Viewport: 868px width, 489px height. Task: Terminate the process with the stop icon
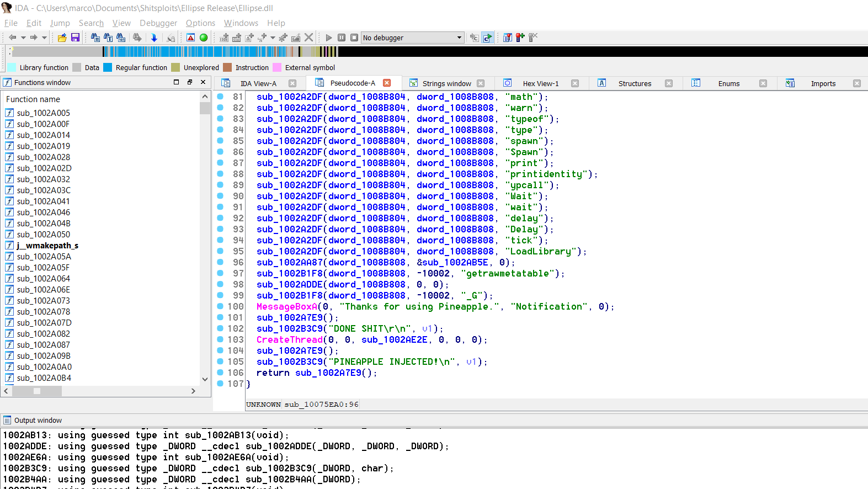(354, 38)
